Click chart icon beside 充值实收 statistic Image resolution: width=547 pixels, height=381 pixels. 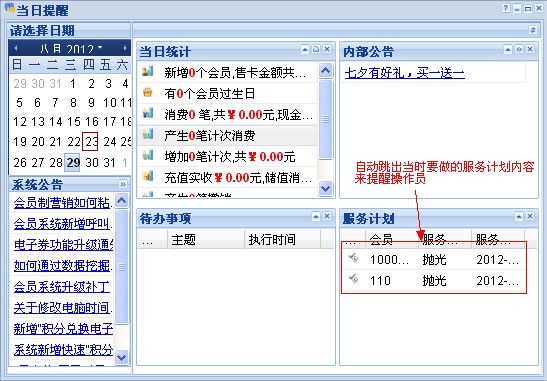pos(148,176)
